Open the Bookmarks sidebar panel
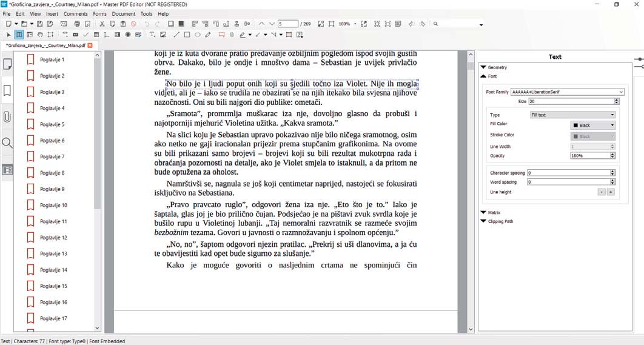The width and height of the screenshot is (644, 345). coord(7,90)
